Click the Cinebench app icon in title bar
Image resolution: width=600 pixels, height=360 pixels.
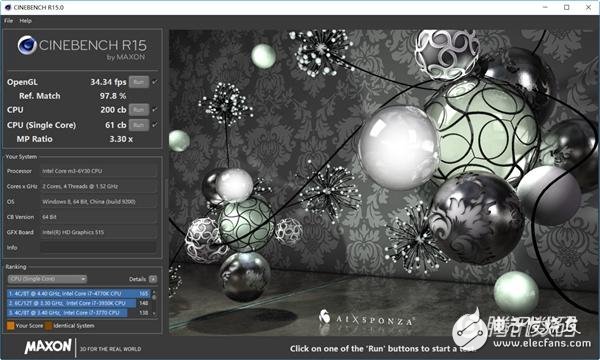8,7
